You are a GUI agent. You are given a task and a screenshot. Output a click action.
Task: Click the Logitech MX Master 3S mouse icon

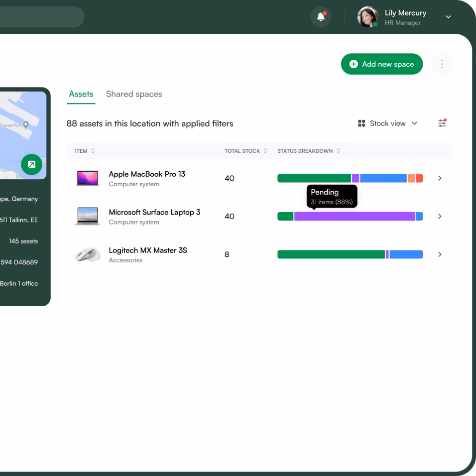(x=87, y=254)
